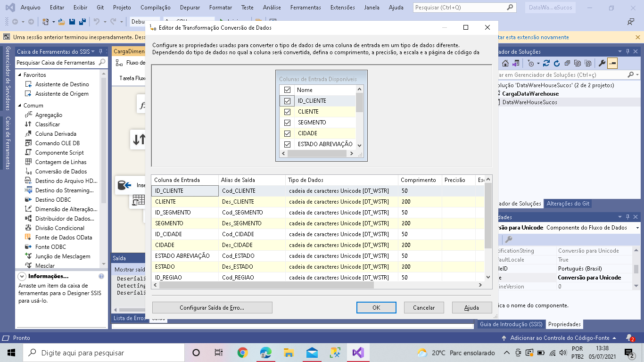Open Chrome from Windows taskbar

pos(242,353)
